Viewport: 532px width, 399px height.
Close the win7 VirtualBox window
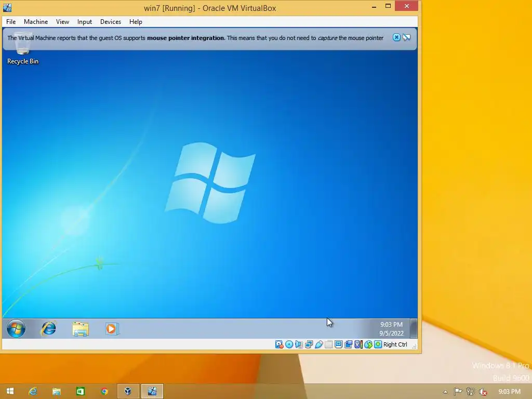pyautogui.click(x=406, y=6)
